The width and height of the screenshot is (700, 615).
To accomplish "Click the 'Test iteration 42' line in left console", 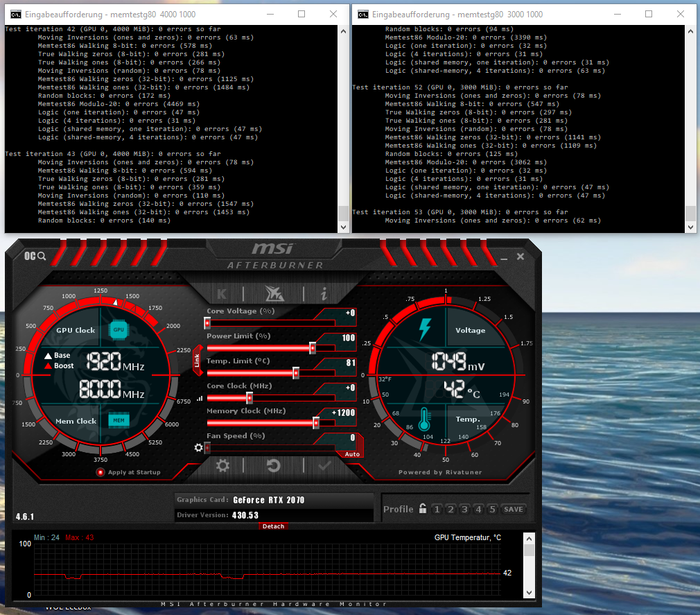I will [113, 29].
